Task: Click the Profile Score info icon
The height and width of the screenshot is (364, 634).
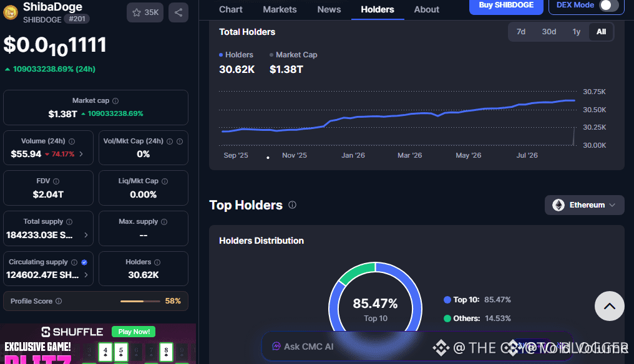Action: [59, 301]
